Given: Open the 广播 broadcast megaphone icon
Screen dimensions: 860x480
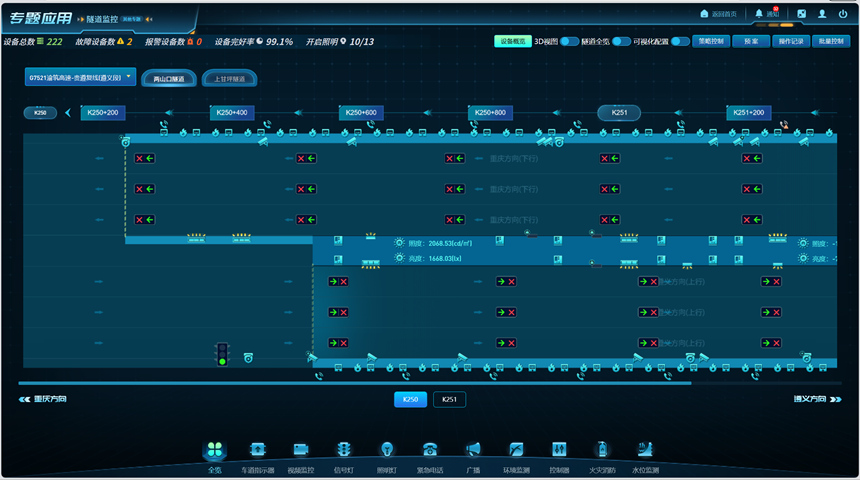Looking at the screenshot, I should tap(473, 450).
